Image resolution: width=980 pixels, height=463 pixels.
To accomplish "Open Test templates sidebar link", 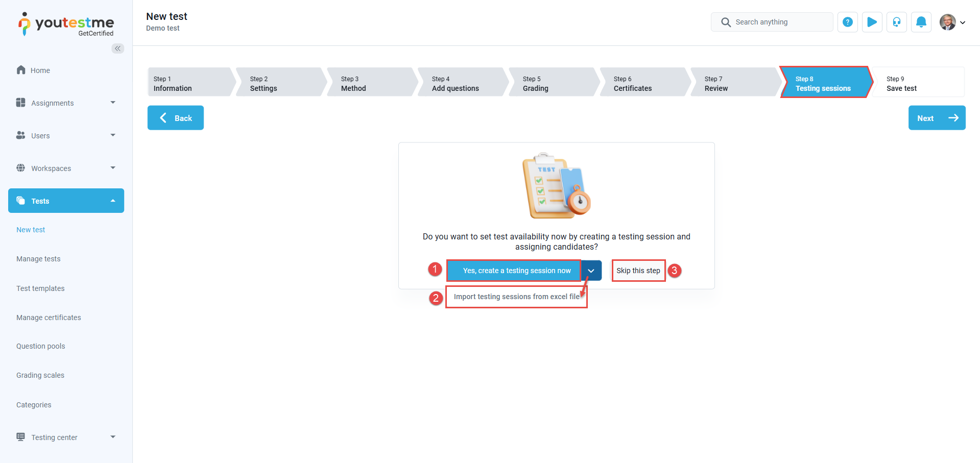I will click(x=40, y=288).
